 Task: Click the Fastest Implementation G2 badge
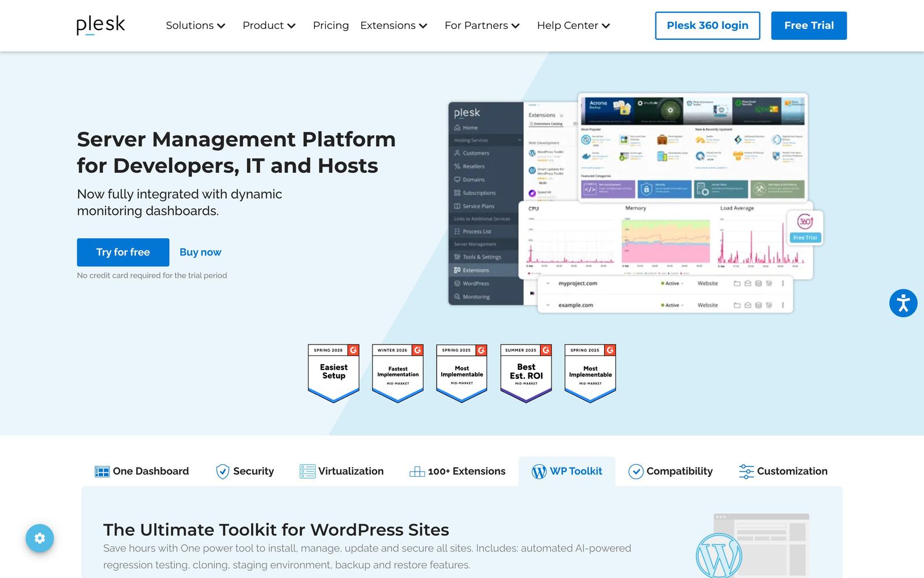pyautogui.click(x=398, y=373)
